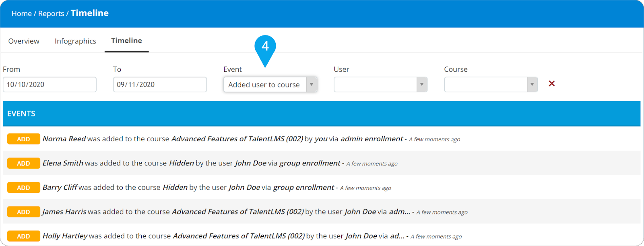Click John Doe in the Barry Cliff event

point(244,188)
